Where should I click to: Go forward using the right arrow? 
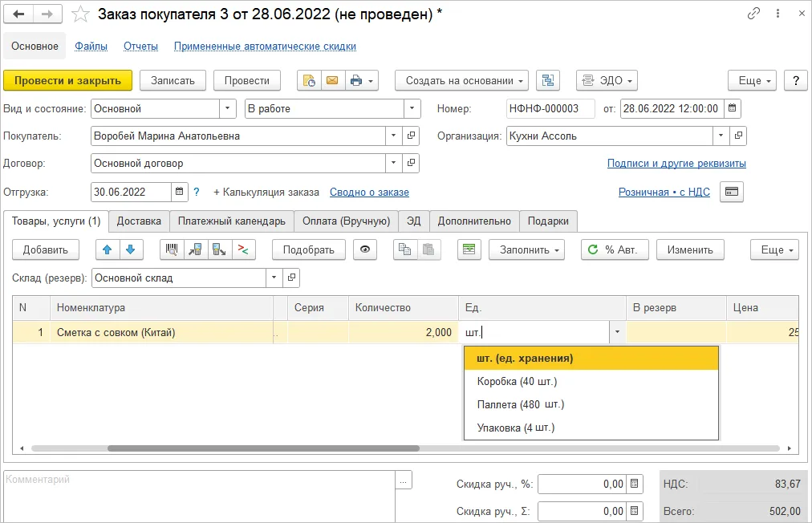[x=47, y=14]
